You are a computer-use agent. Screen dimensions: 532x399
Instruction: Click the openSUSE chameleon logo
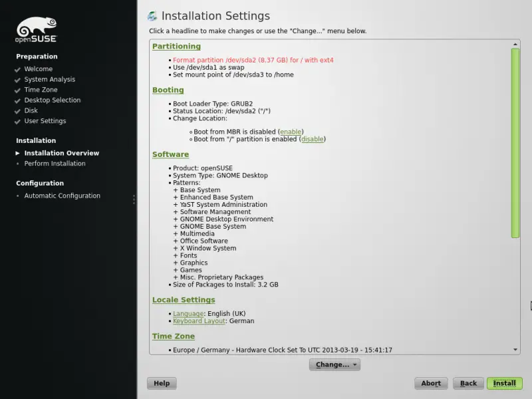click(x=37, y=29)
